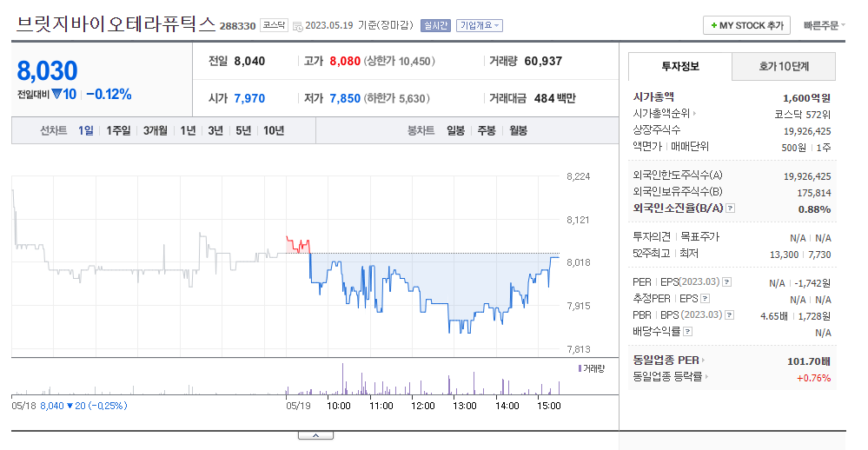Open help icon next to 추정PER EPS

(x=706, y=298)
